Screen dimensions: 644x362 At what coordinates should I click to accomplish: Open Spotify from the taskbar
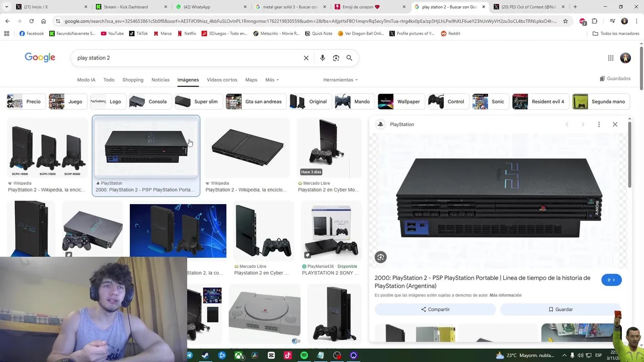(x=304, y=355)
